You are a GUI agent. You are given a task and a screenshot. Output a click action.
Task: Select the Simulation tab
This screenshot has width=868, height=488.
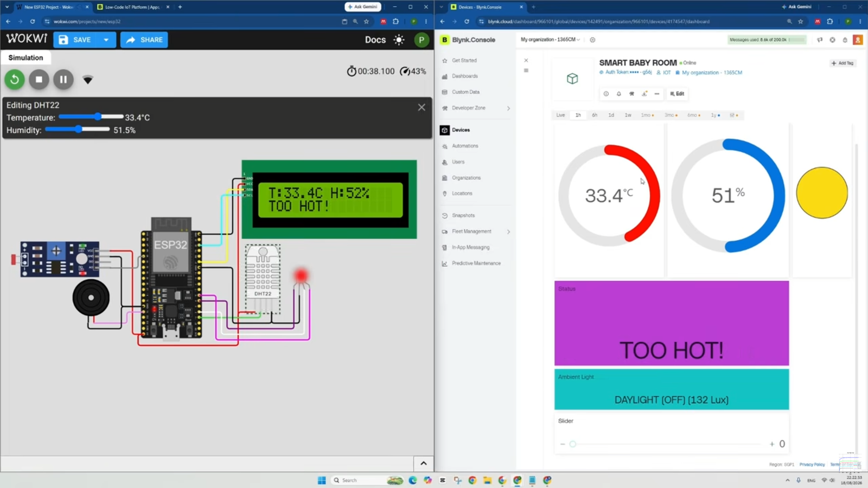[25, 57]
